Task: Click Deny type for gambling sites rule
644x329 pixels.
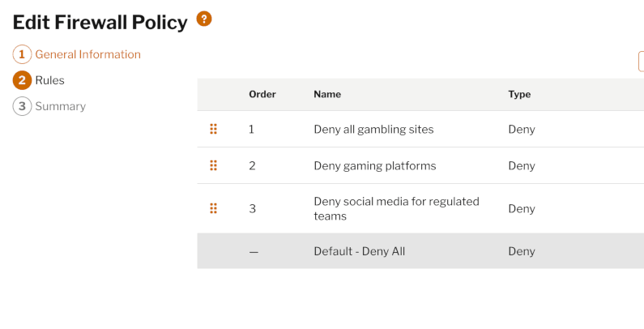Action: click(522, 130)
